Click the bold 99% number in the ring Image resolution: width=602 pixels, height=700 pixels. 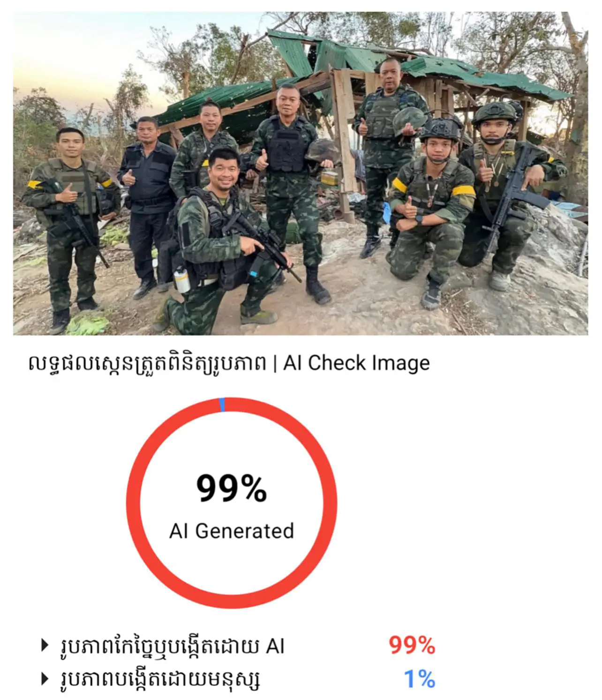point(232,488)
